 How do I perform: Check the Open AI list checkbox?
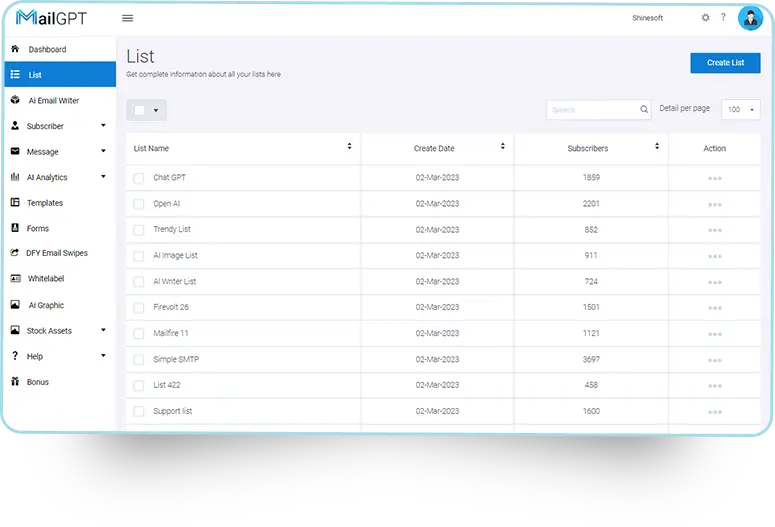click(139, 204)
